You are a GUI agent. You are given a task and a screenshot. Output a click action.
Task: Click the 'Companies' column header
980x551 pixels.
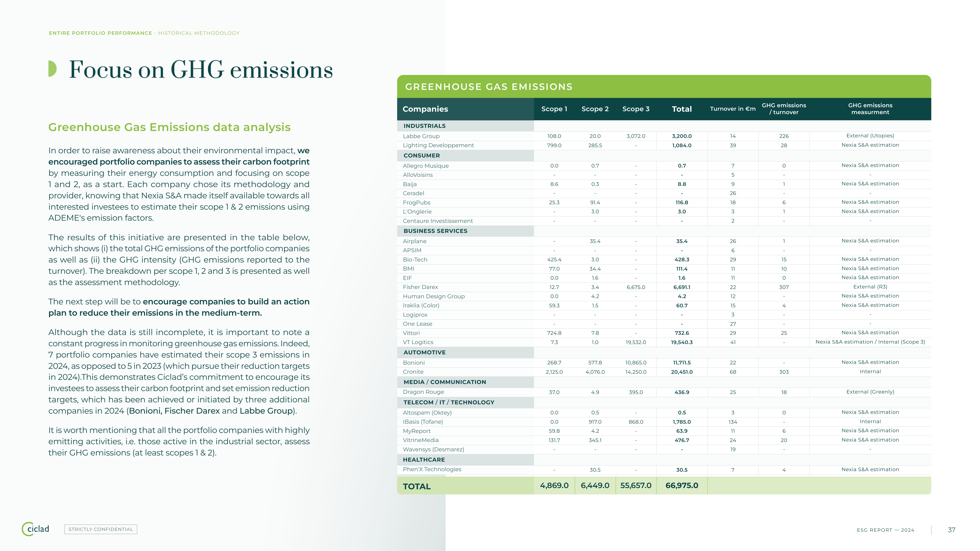(425, 109)
